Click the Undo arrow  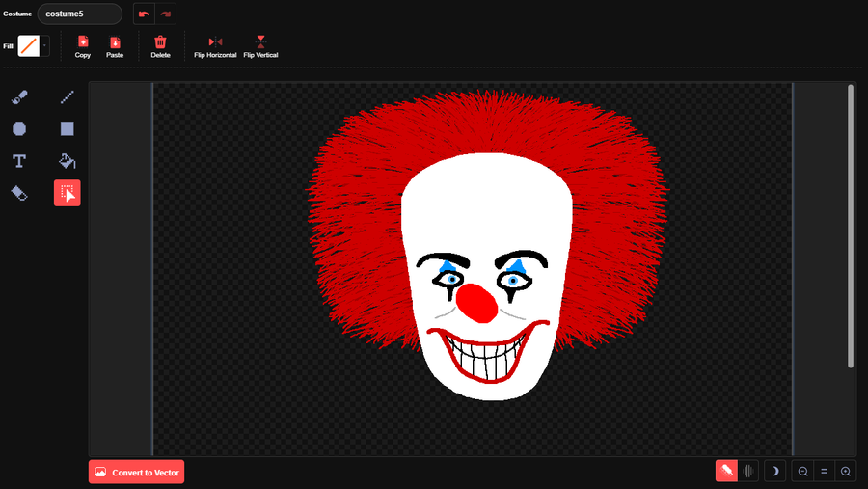click(x=144, y=14)
